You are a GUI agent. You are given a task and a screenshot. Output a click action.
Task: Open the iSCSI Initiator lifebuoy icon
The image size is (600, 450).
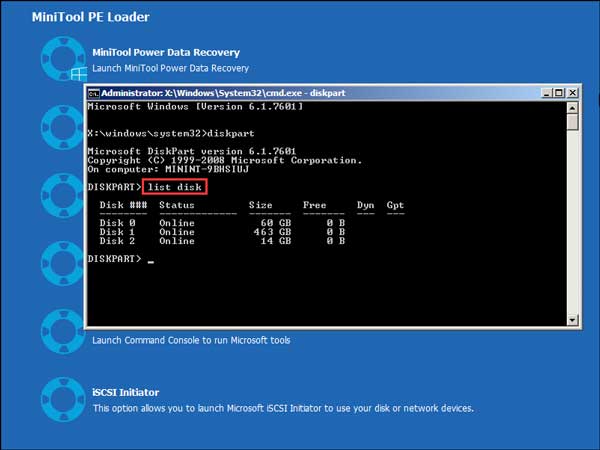pos(63,399)
